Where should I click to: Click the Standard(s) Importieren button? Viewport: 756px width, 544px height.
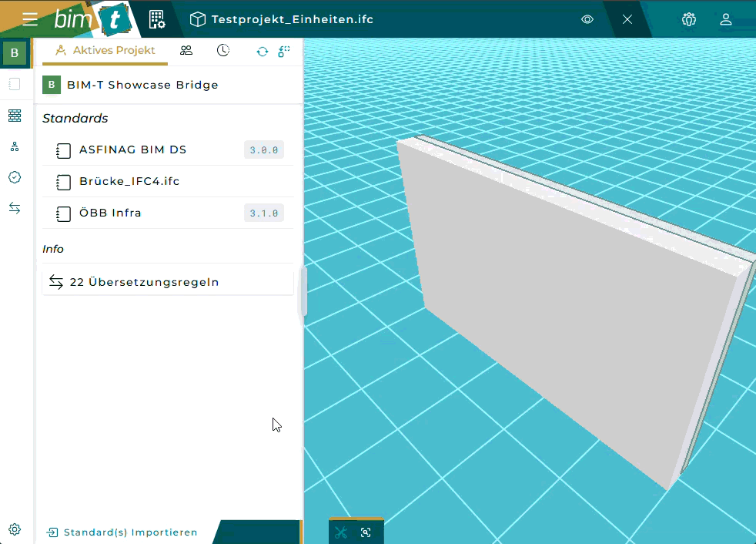[x=122, y=532]
